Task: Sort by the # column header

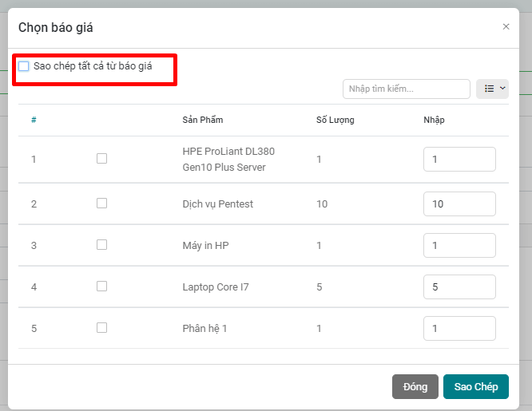Action: coord(34,120)
